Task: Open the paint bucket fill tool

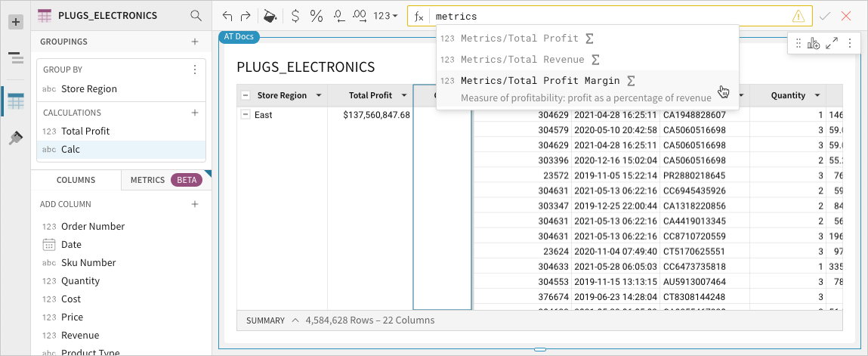Action: click(269, 16)
